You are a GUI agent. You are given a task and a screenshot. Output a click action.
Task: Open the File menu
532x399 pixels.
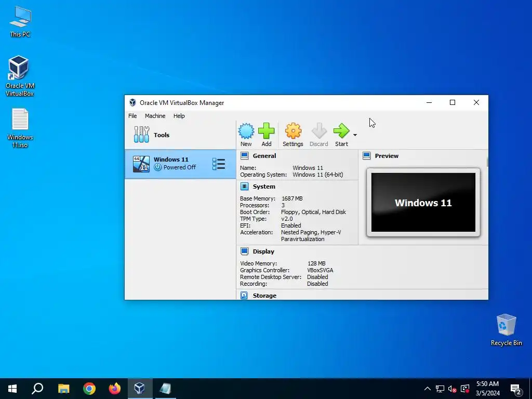[x=132, y=116]
